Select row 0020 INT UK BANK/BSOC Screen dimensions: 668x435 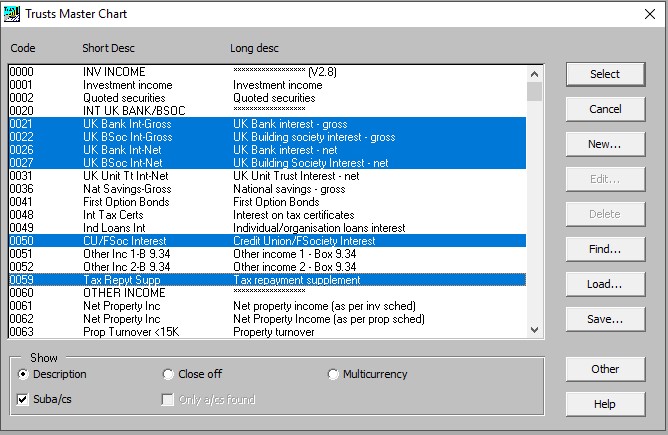(268, 111)
